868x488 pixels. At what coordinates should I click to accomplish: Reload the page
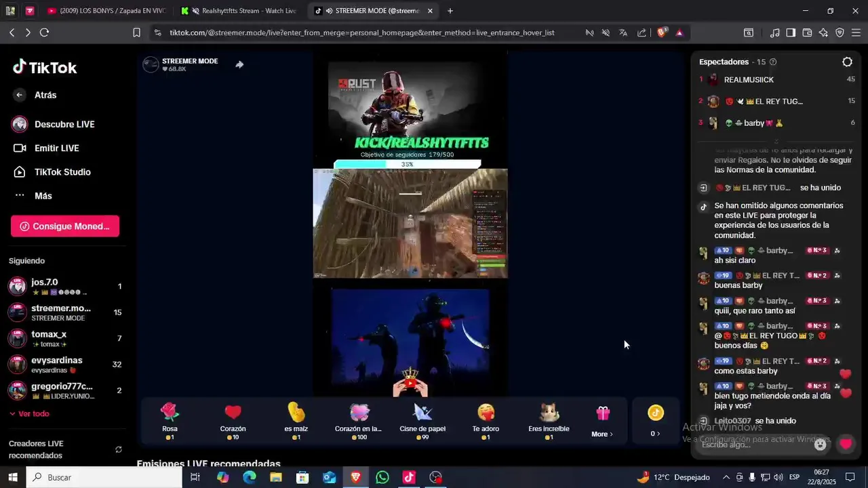point(44,33)
